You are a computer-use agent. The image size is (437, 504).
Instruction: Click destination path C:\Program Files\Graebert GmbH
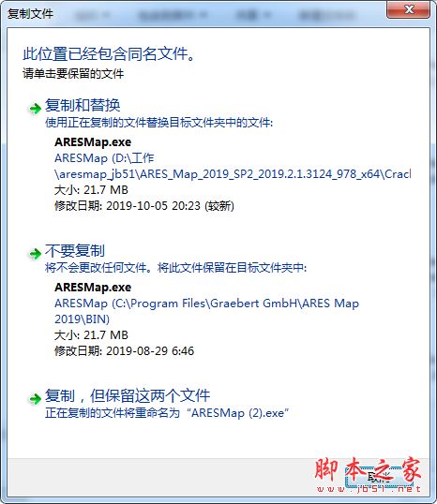[206, 311]
